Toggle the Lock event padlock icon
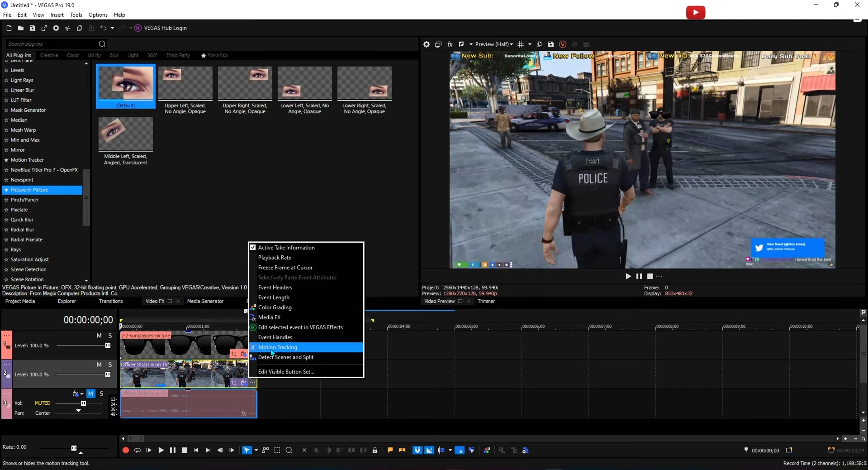This screenshot has height=470, width=868. (375, 450)
